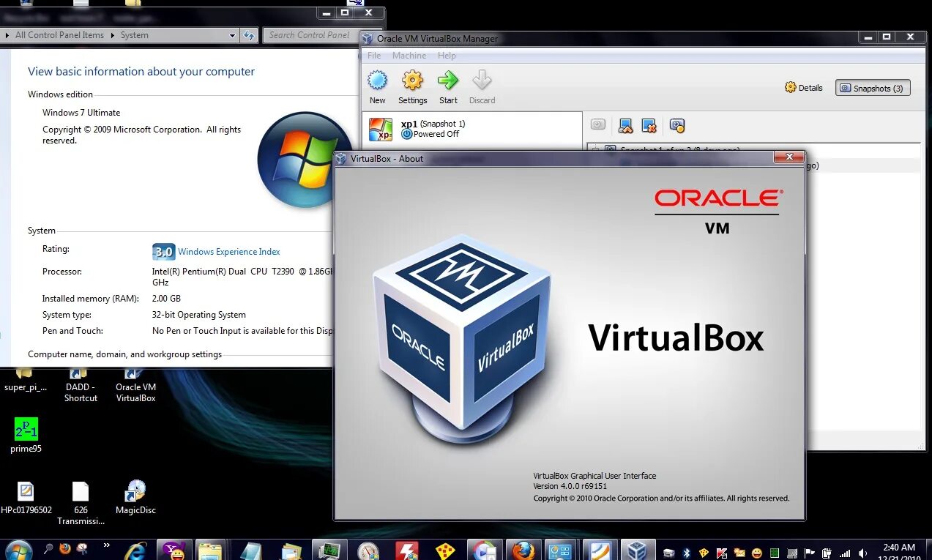Screen dimensions: 932x560
Task: Click the Delete Snapshot icon
Action: (x=649, y=125)
